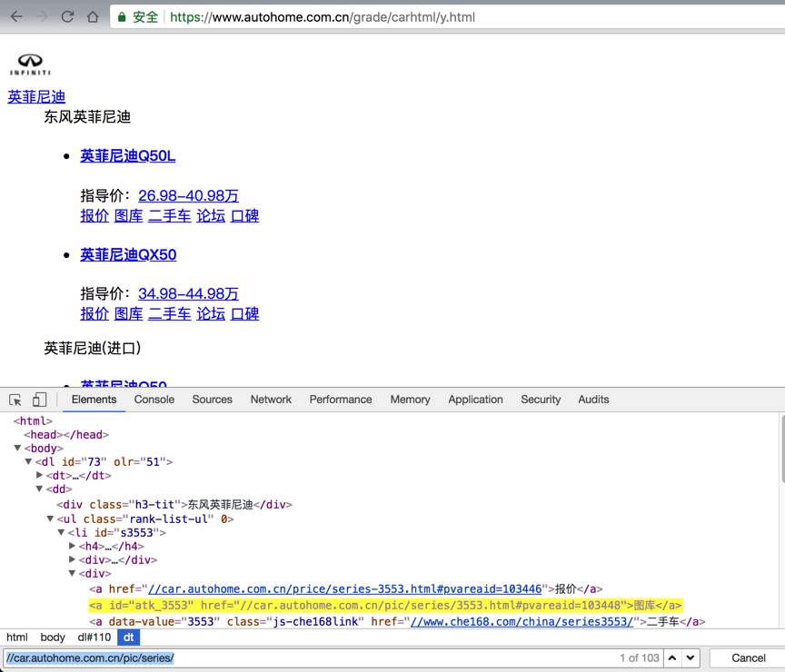Open 论坛 link under QX50

pyautogui.click(x=211, y=313)
